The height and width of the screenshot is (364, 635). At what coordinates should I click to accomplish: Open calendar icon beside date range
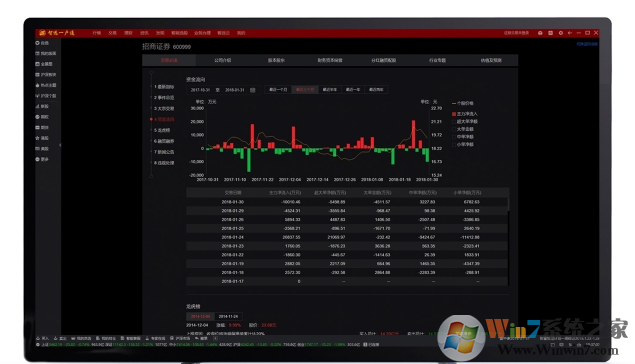tap(253, 90)
